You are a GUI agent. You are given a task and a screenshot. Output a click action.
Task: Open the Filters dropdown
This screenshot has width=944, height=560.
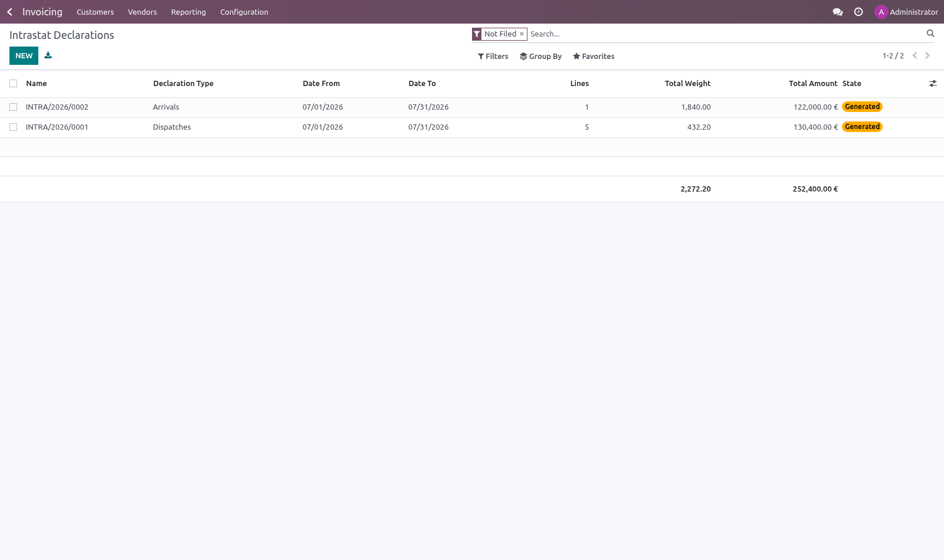pos(493,57)
